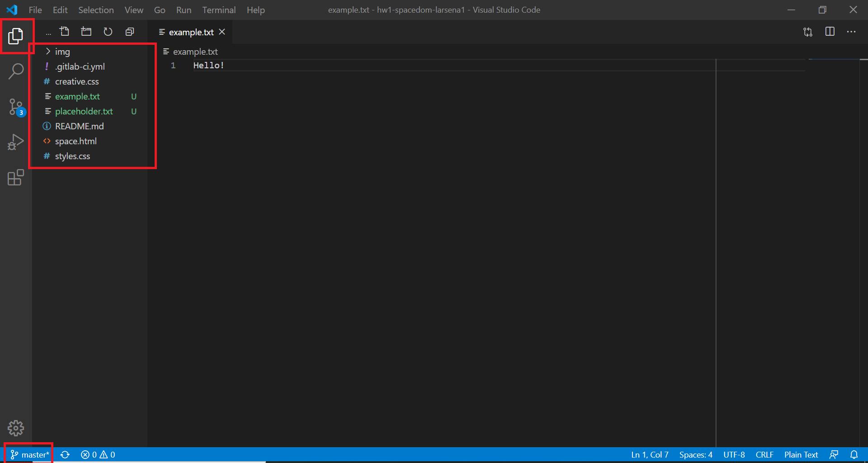Screen dimensions: 868x463
Task: Toggle the notifications bell in status bar
Action: tap(854, 454)
